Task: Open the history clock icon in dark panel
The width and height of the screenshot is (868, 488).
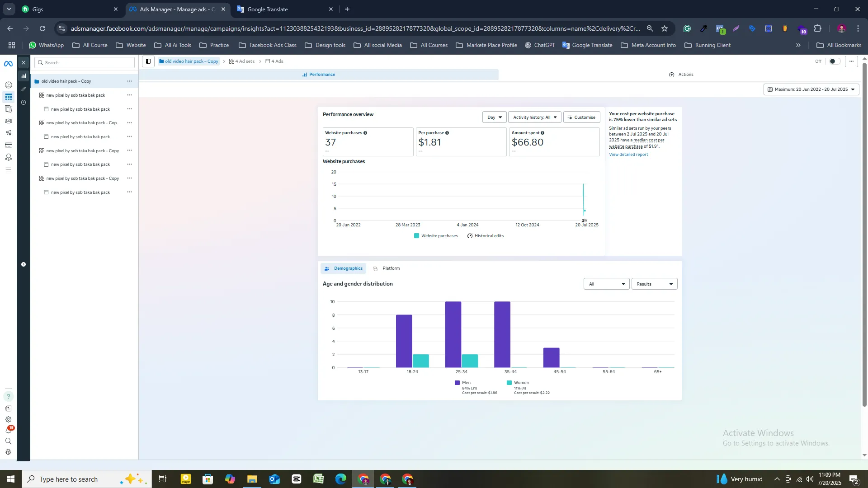Action: 24,103
